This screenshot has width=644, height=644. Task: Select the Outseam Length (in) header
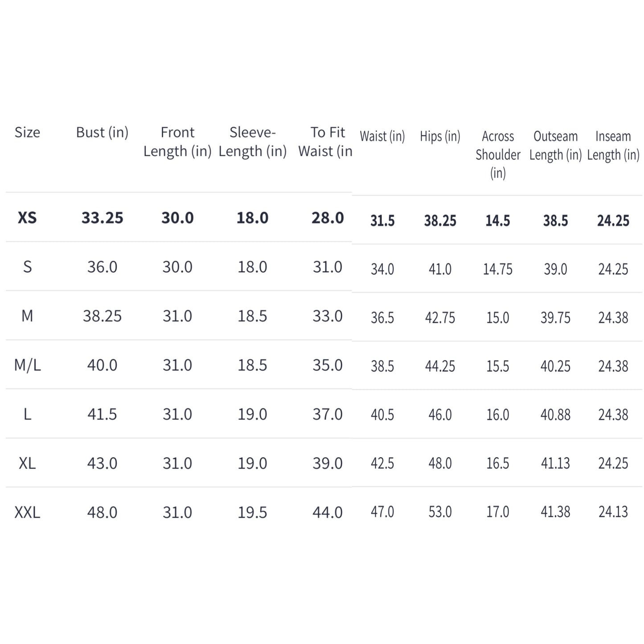click(x=555, y=145)
